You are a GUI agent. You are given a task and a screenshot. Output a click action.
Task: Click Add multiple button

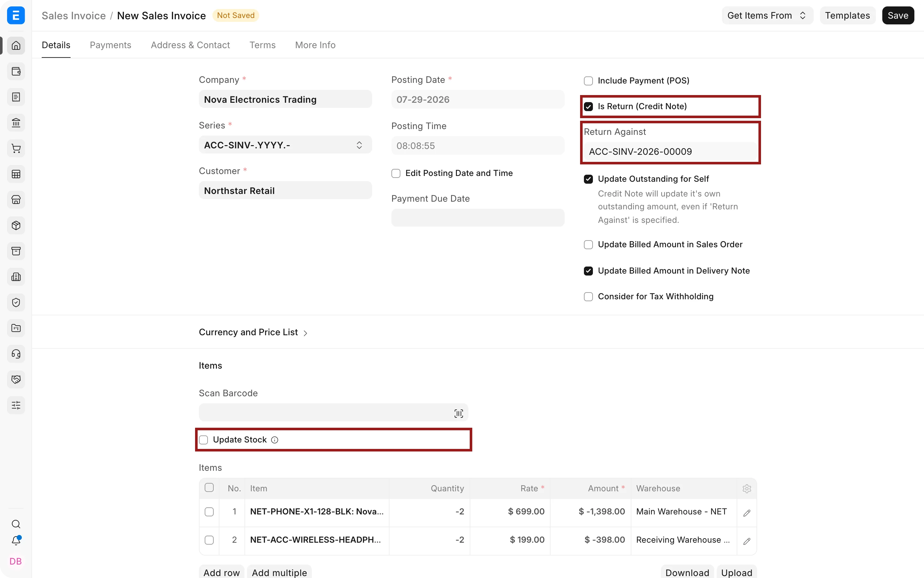pos(279,572)
